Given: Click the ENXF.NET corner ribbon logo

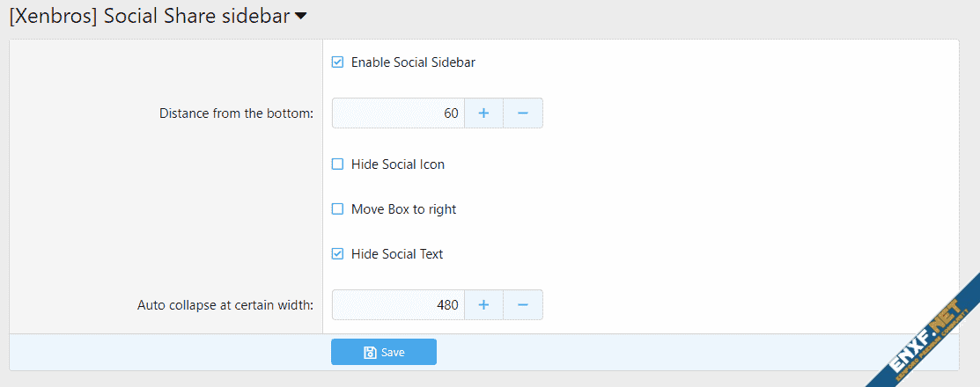Looking at the screenshot, I should click(923, 331).
